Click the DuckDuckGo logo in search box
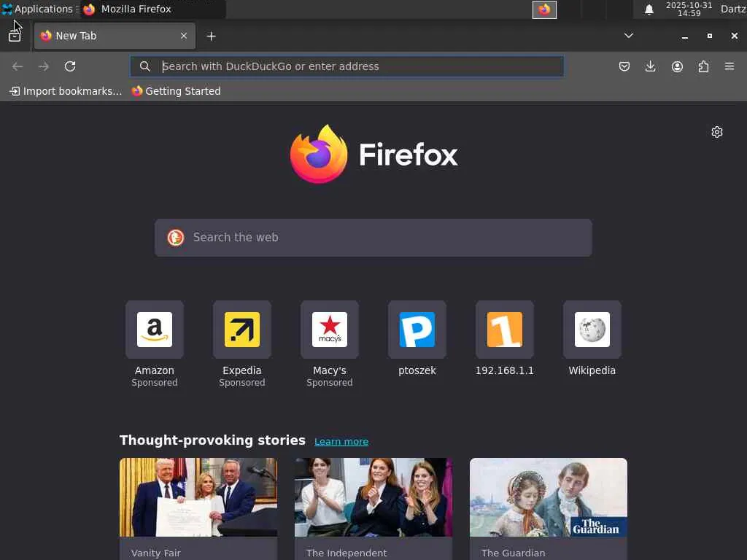This screenshot has height=560, width=747. coord(175,237)
